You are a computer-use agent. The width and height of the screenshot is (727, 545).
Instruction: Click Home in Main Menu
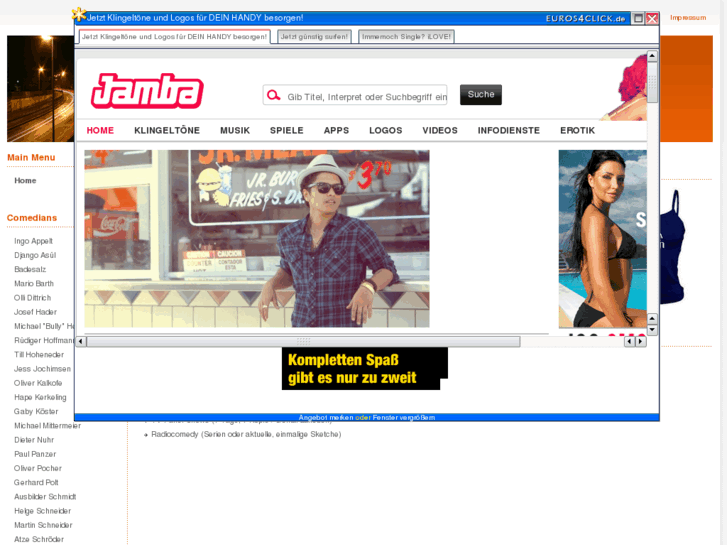(25, 180)
